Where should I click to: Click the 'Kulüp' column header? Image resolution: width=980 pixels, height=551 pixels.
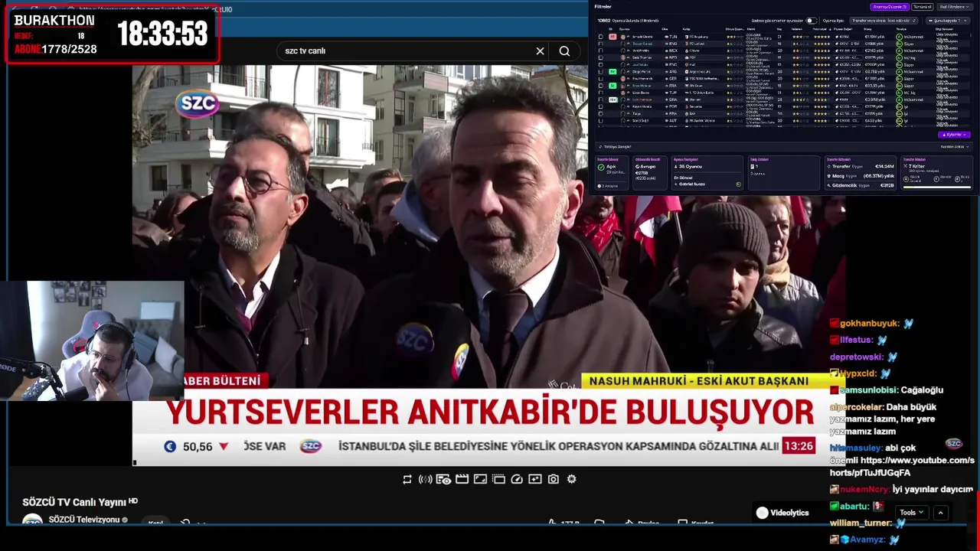point(686,29)
